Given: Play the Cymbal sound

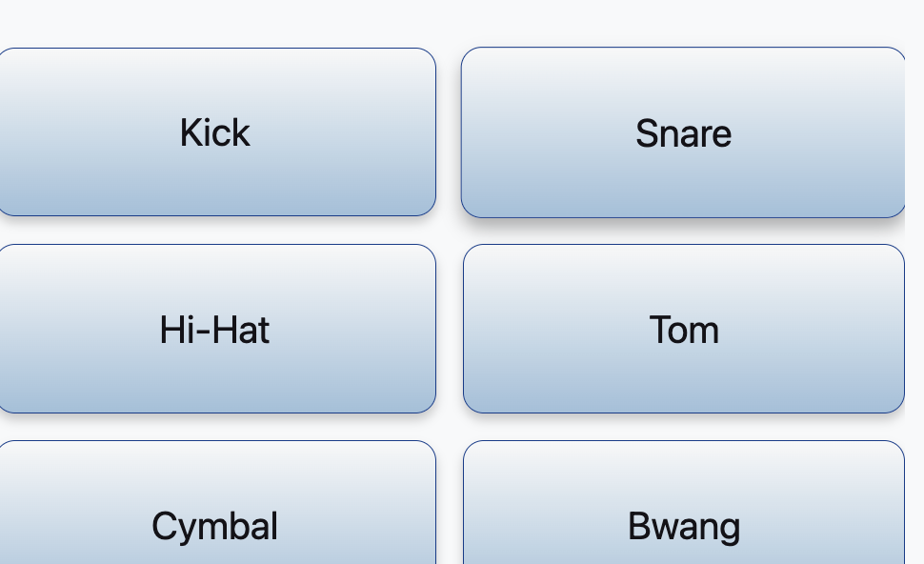Looking at the screenshot, I should (215, 514).
